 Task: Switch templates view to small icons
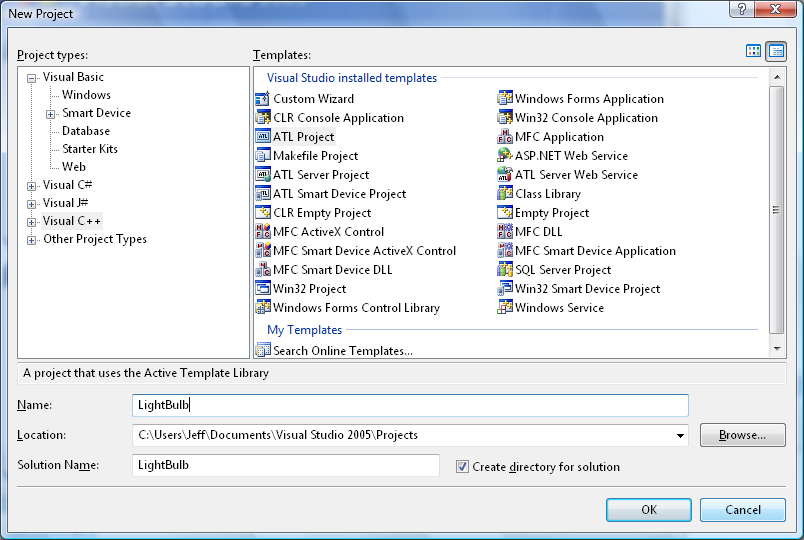click(x=776, y=51)
